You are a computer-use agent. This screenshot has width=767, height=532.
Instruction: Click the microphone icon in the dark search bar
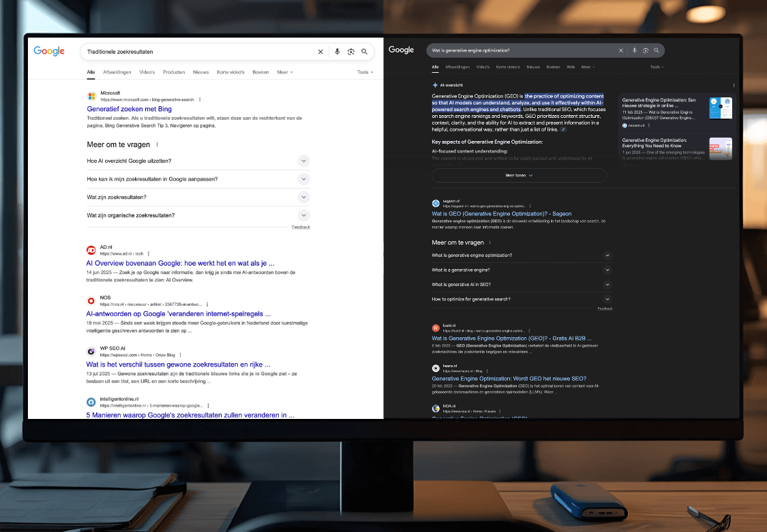(635, 50)
